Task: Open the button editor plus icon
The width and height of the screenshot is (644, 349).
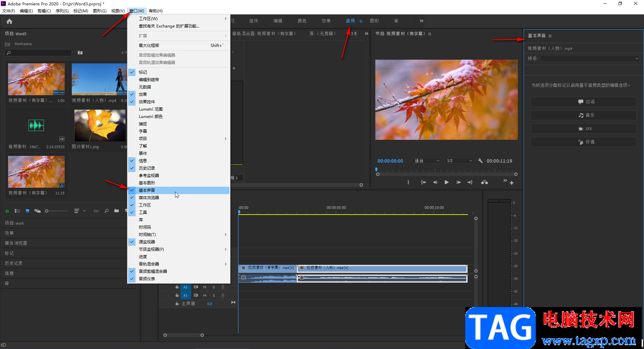Action: (x=512, y=183)
